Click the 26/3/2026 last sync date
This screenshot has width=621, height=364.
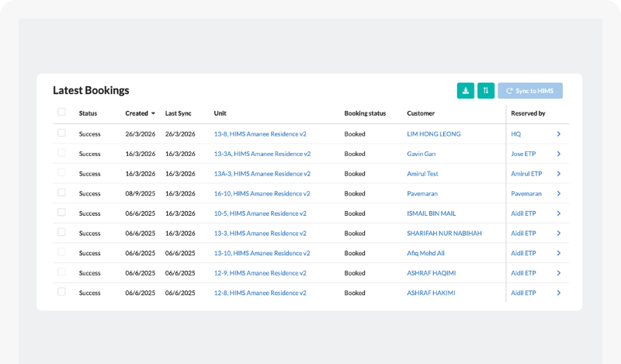pos(180,133)
